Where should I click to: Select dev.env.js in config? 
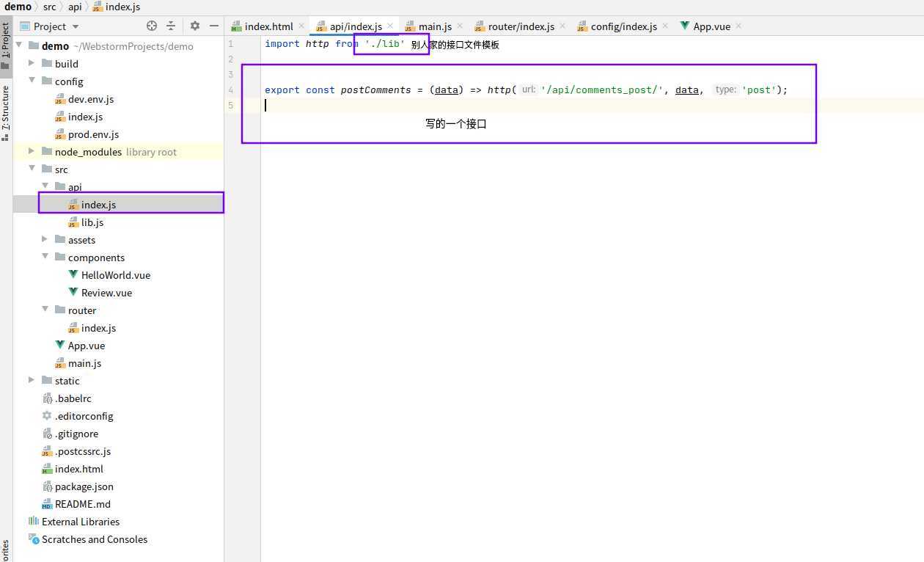[x=91, y=99]
